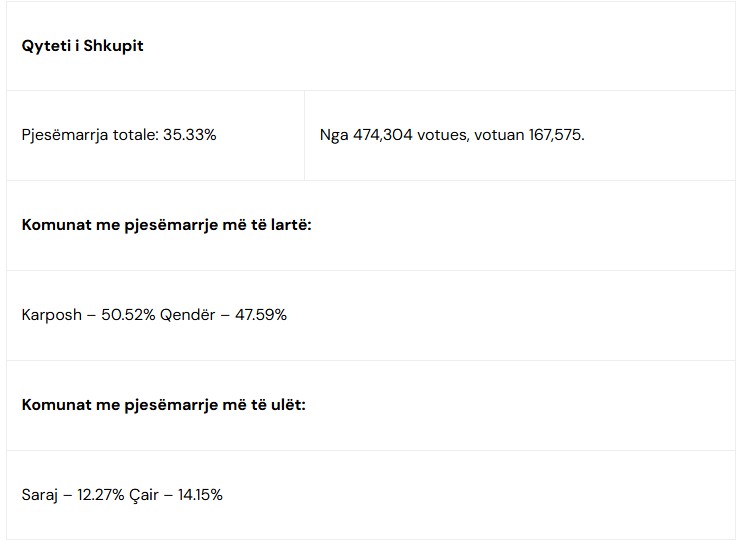
Task: Select the 35.33% total turnout value
Action: click(190, 135)
